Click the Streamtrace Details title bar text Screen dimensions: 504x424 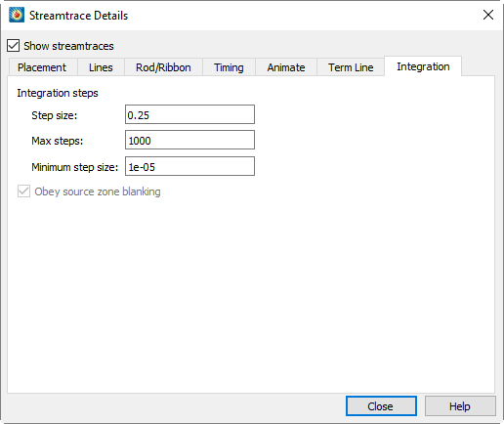point(78,16)
